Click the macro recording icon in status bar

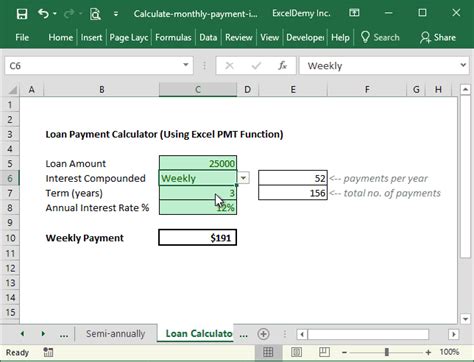[48, 352]
